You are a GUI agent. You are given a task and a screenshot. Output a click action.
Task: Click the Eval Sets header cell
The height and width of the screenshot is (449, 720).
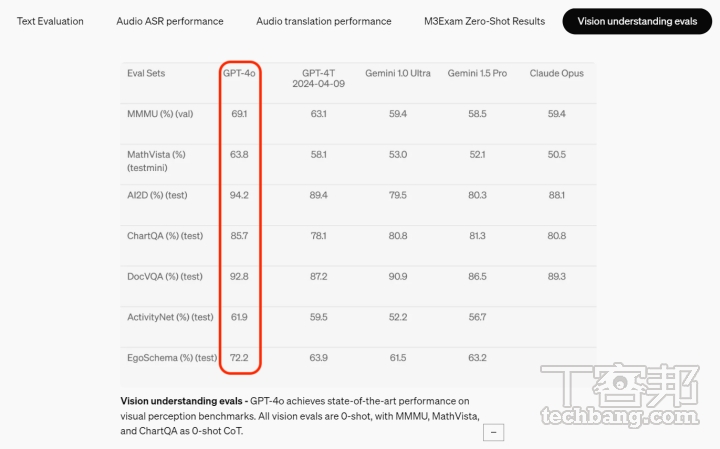(146, 73)
